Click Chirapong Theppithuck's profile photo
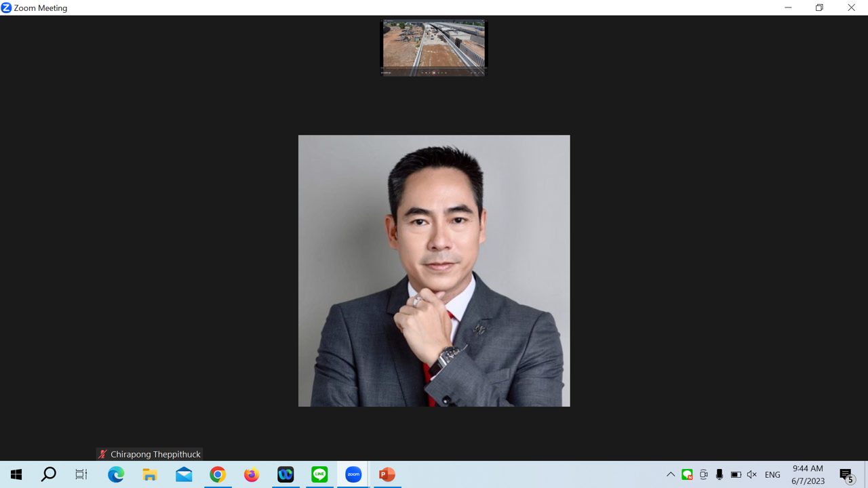The width and height of the screenshot is (868, 488). [434, 270]
